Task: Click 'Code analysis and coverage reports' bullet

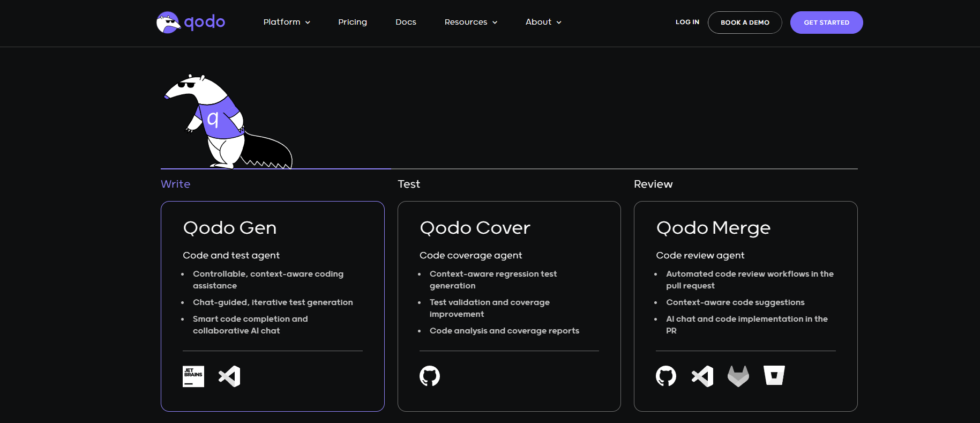Action: pyautogui.click(x=504, y=331)
